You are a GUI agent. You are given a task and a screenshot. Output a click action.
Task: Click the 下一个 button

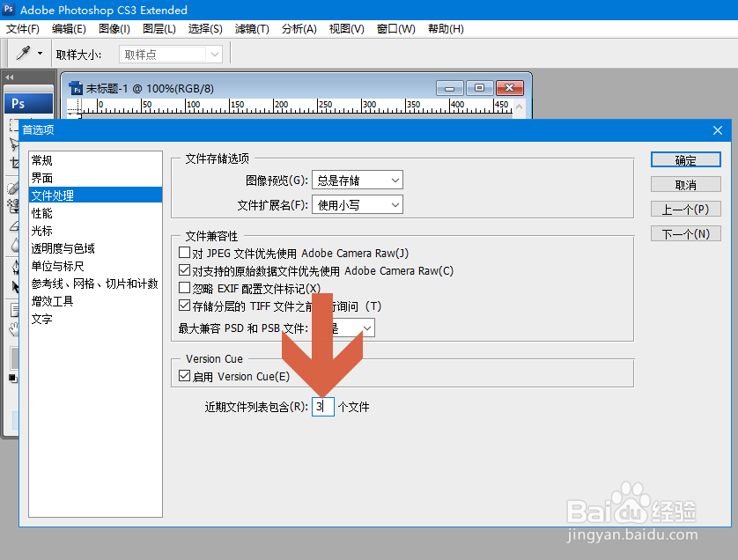pyautogui.click(x=685, y=232)
